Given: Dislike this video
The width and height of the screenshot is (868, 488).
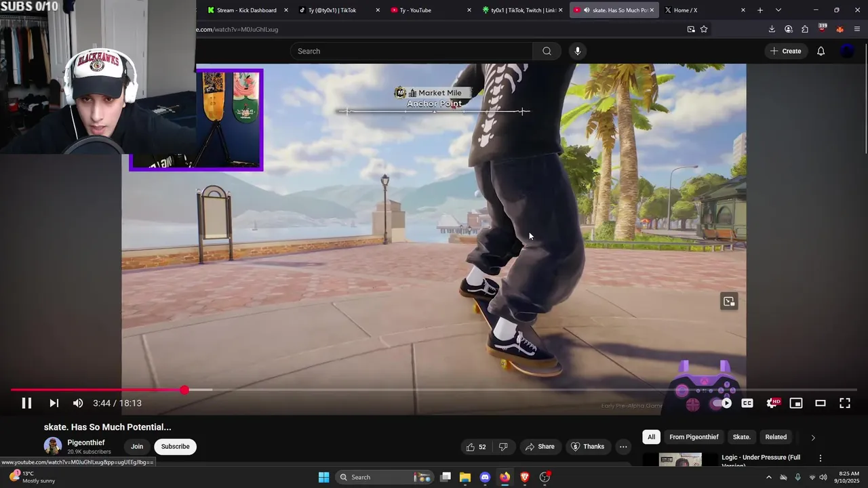Looking at the screenshot, I should (x=503, y=447).
